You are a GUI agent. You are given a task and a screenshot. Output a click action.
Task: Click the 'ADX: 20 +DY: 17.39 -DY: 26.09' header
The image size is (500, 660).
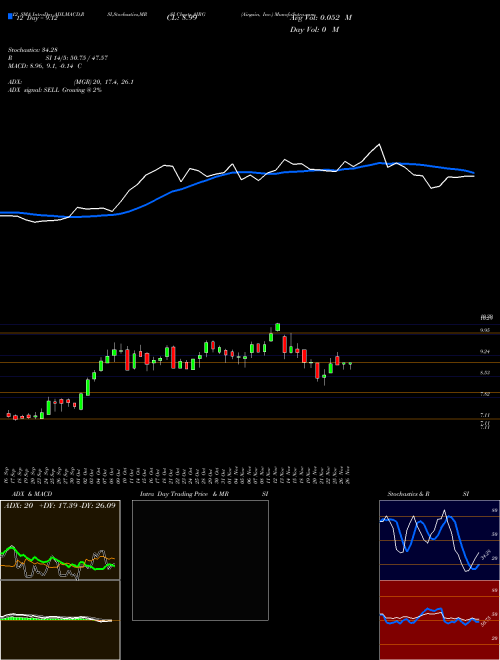[x=59, y=505]
